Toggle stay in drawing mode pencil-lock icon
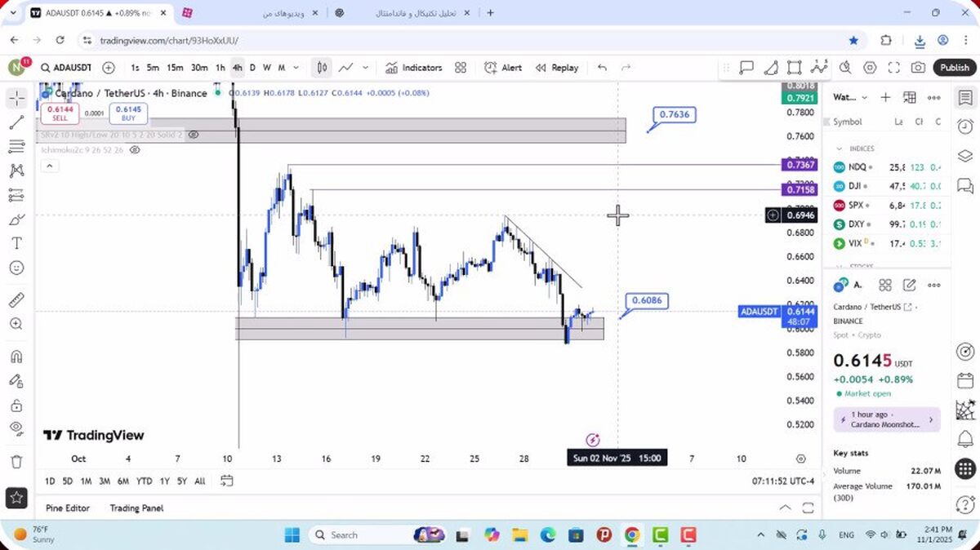The width and height of the screenshot is (980, 550). (16, 381)
